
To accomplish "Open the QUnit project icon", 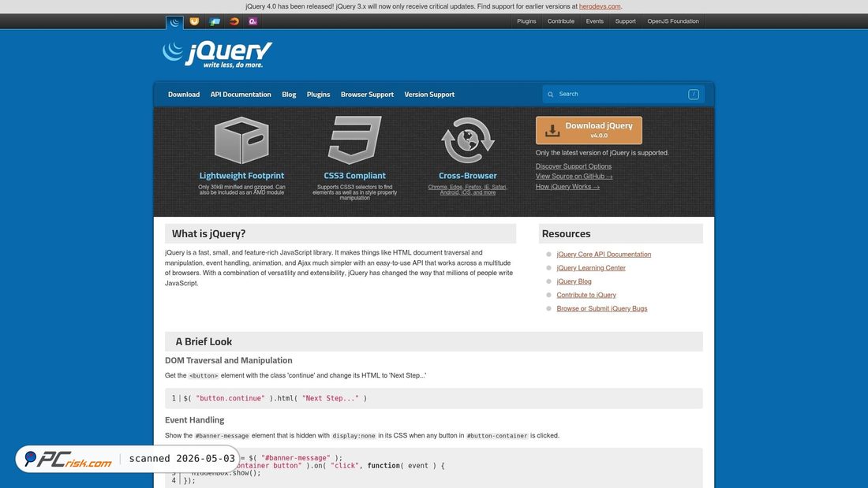I will click(253, 21).
